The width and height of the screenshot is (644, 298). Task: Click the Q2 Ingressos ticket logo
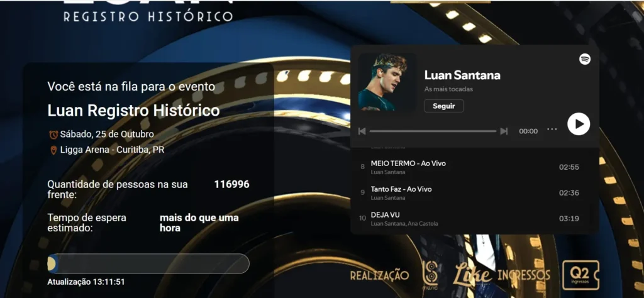(580, 275)
